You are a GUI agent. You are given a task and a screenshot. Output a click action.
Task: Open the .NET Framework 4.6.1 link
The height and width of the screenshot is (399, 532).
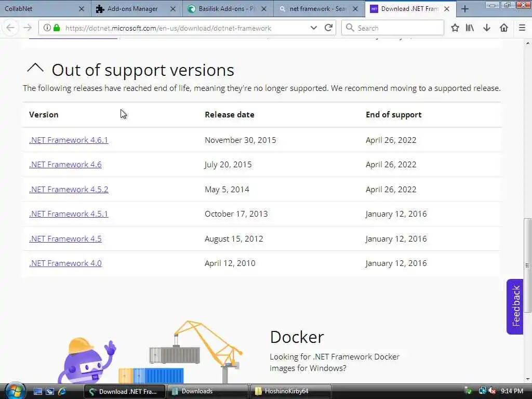click(69, 140)
